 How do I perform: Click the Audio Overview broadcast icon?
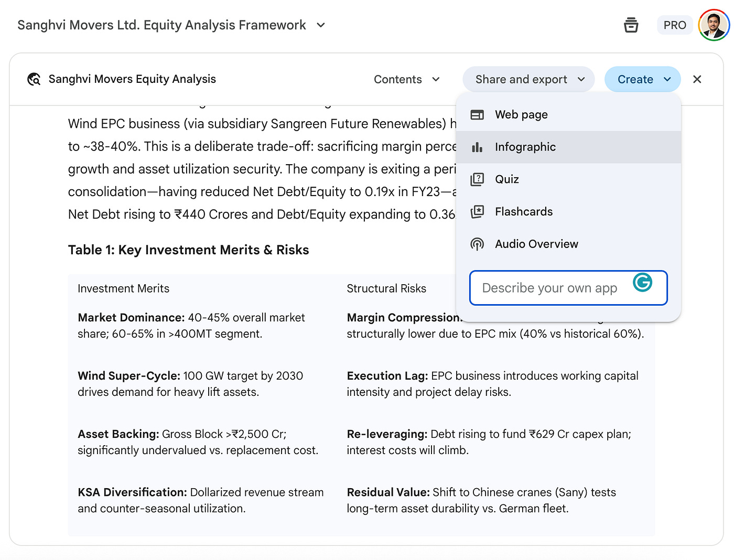pos(477,244)
